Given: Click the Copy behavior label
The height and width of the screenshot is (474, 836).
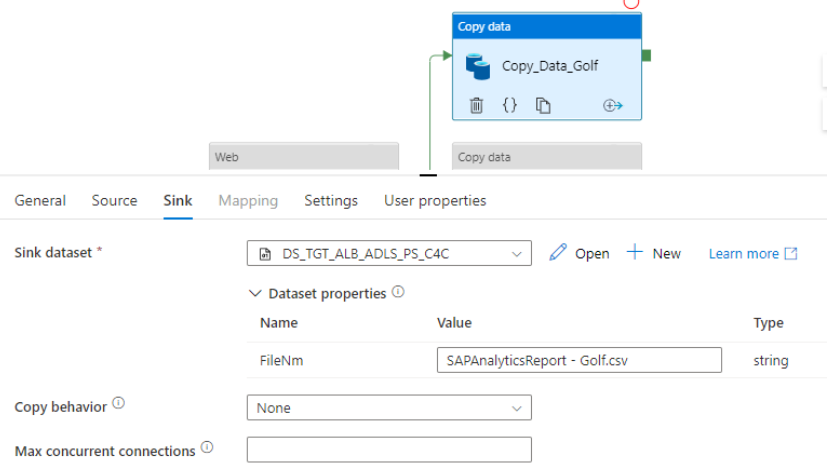Looking at the screenshot, I should pyautogui.click(x=60, y=407).
